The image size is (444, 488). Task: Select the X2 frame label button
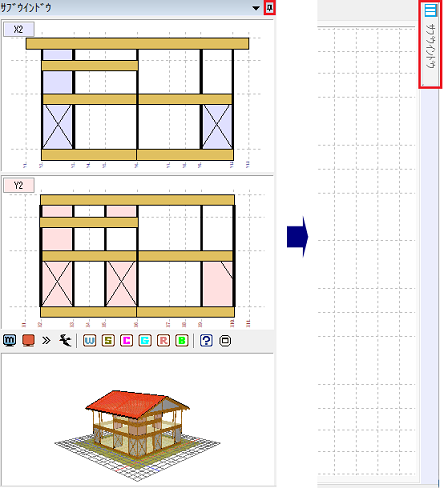click(19, 29)
